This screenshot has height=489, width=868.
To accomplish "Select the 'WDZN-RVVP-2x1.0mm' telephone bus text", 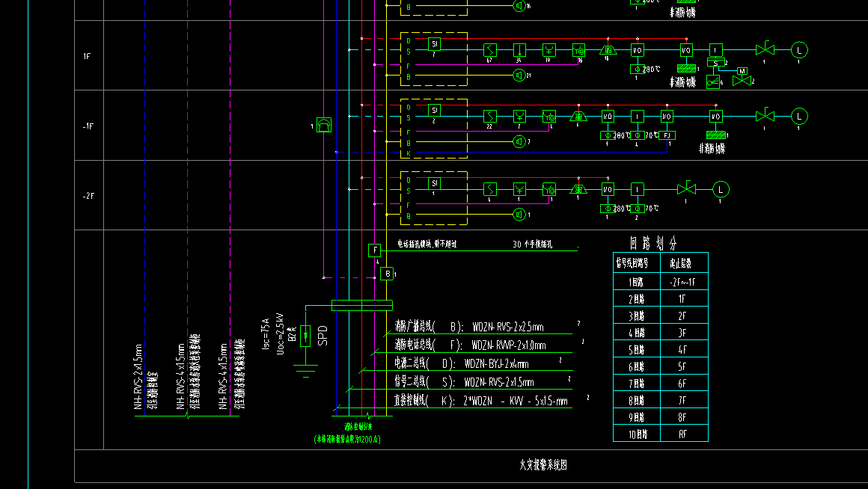I will click(509, 345).
